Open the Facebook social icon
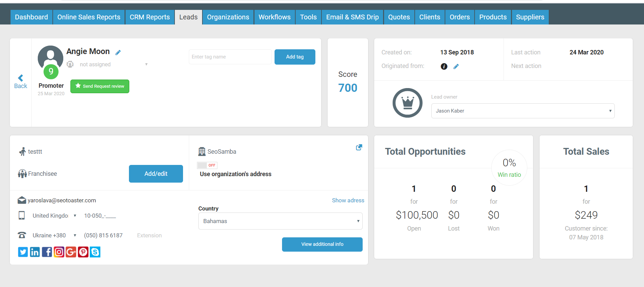644x287 pixels. [x=47, y=252]
